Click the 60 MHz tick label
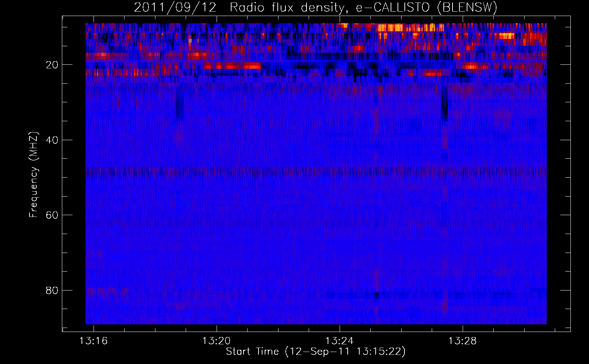Image resolution: width=589 pixels, height=364 pixels. (52, 215)
